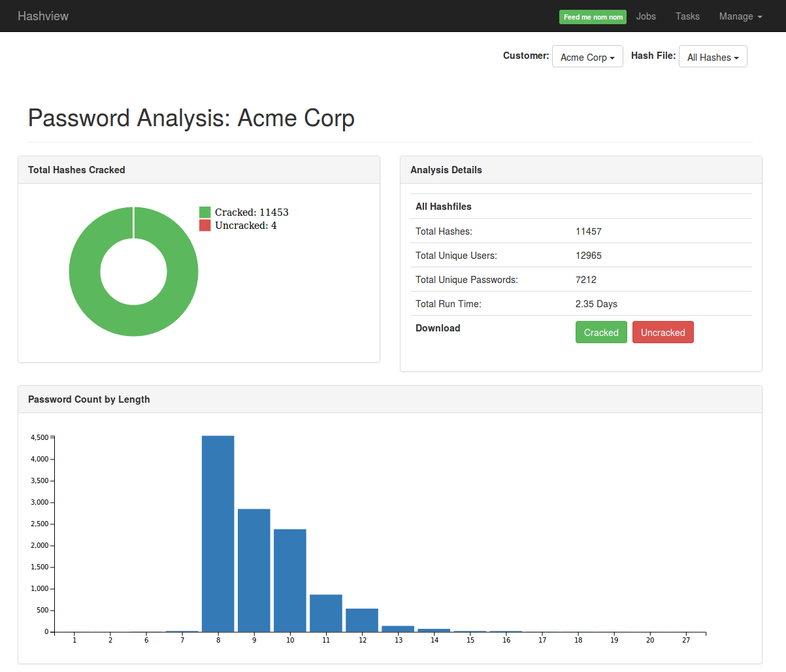This screenshot has height=672, width=786.
Task: Click the Password Analysis: Acme Corp title
Action: pos(191,118)
